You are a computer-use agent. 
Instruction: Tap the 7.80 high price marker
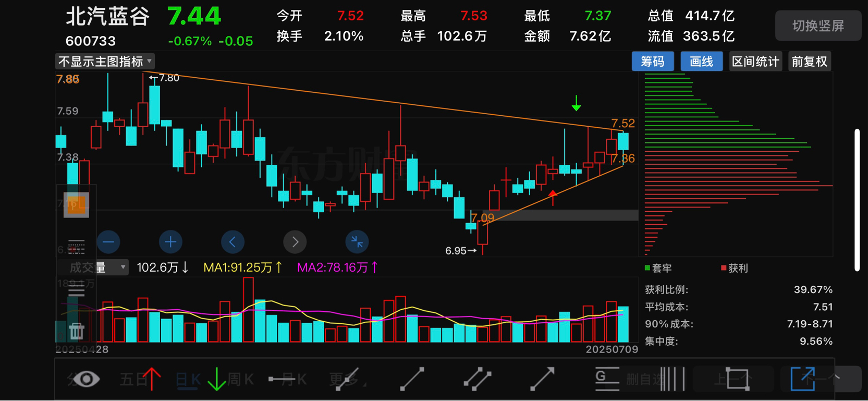click(164, 78)
